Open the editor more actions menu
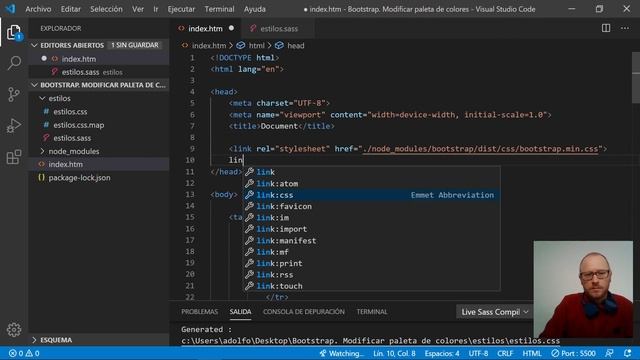This screenshot has height=360, width=640. (x=625, y=28)
